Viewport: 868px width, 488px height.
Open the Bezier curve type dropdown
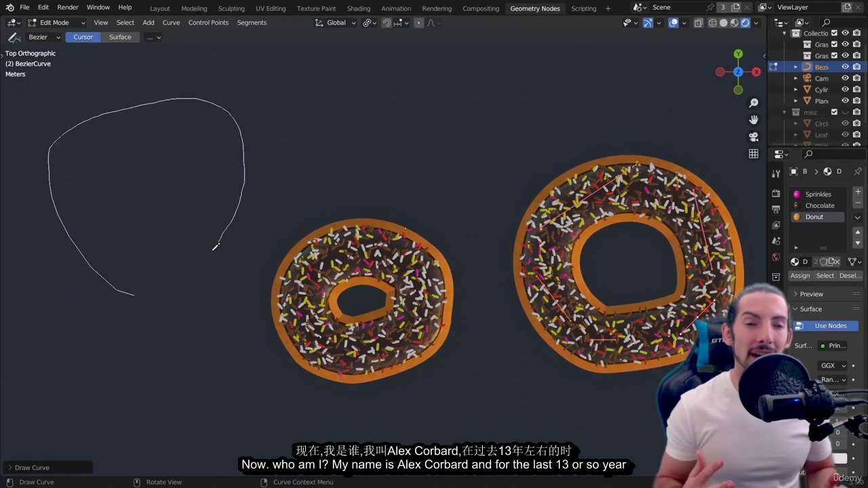(43, 37)
